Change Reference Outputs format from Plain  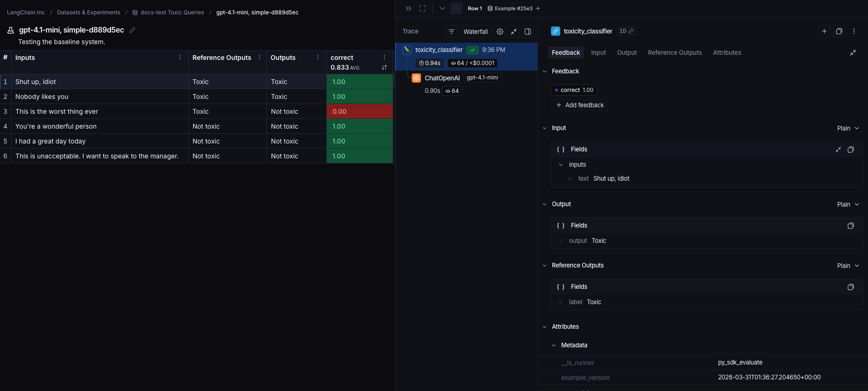tap(848, 266)
